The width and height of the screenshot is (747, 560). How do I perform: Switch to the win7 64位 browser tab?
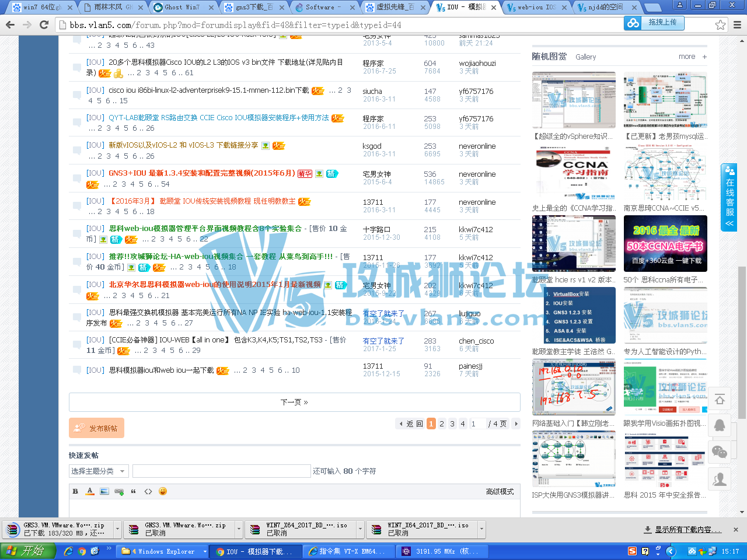[x=41, y=8]
